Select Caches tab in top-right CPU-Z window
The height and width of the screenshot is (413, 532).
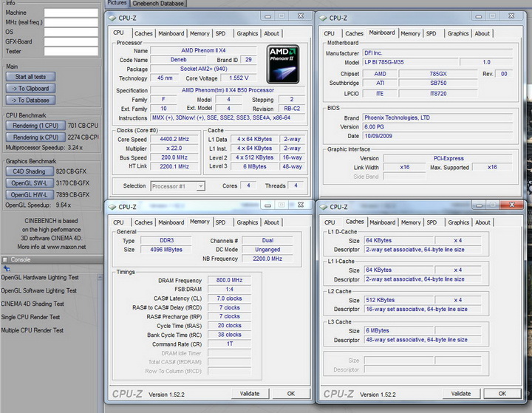tap(354, 33)
